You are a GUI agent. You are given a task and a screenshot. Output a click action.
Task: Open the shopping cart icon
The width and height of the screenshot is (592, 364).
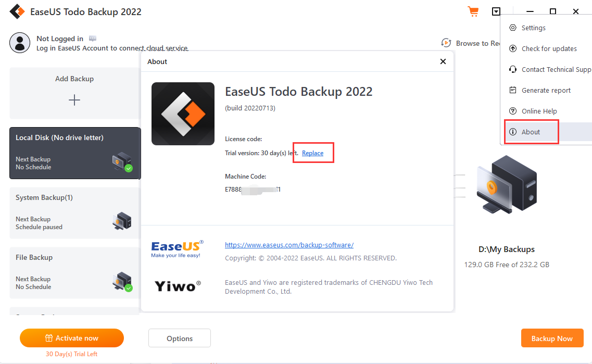[x=473, y=11]
